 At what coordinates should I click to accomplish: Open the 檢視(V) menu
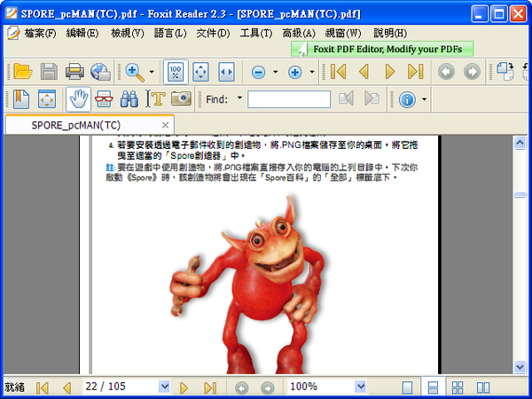(128, 33)
